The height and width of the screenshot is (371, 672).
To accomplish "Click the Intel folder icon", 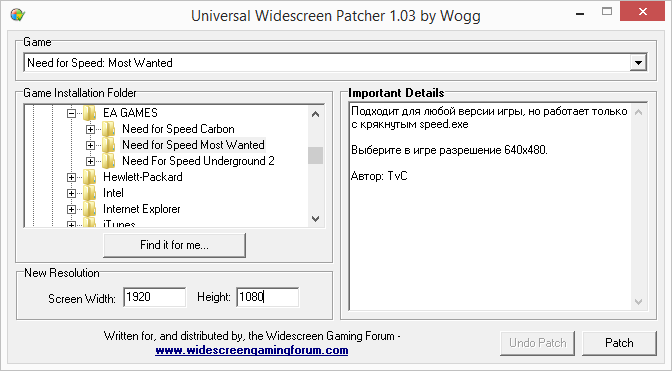I will pos(90,193).
